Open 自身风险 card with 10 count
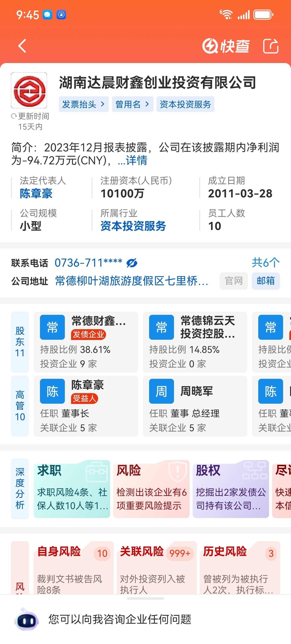Viewport: 291px width, 644px height. click(x=74, y=568)
